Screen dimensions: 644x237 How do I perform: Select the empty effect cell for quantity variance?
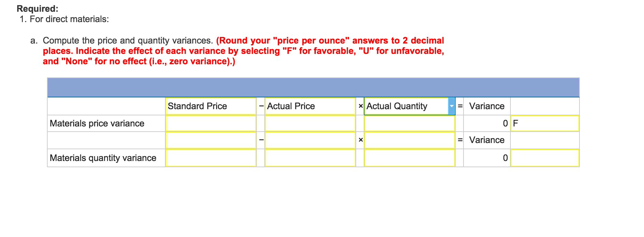click(x=545, y=158)
